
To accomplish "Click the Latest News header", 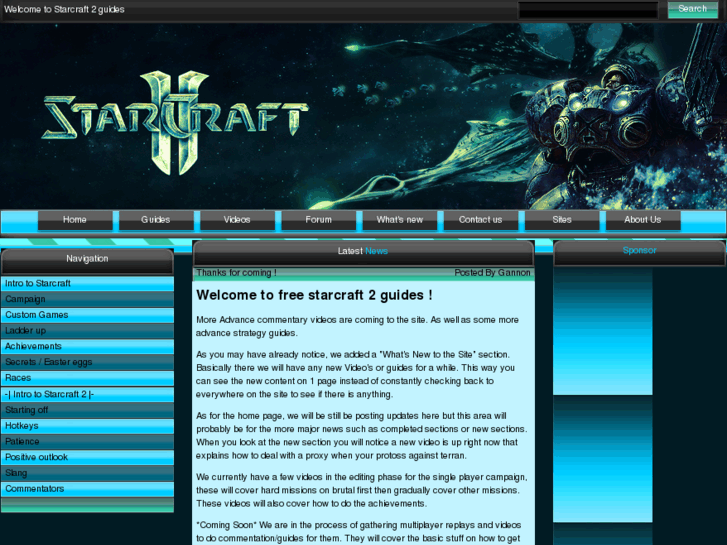I will click(364, 253).
